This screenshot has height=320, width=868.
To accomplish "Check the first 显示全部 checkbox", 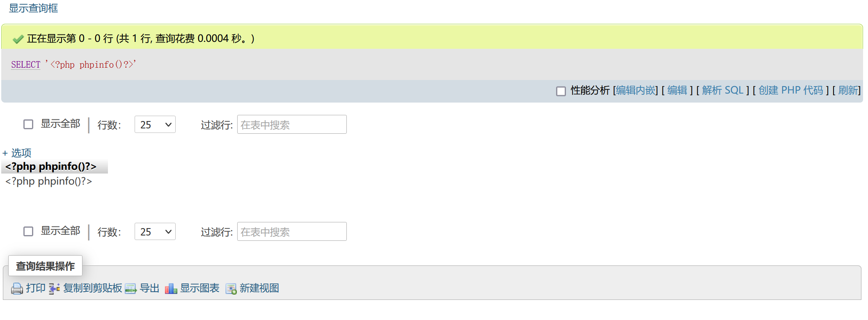I will [28, 123].
